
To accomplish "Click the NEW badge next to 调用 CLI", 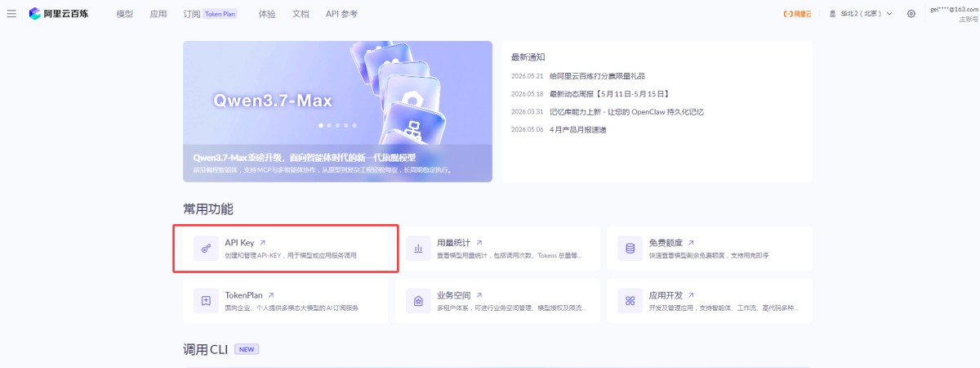I will 247,349.
